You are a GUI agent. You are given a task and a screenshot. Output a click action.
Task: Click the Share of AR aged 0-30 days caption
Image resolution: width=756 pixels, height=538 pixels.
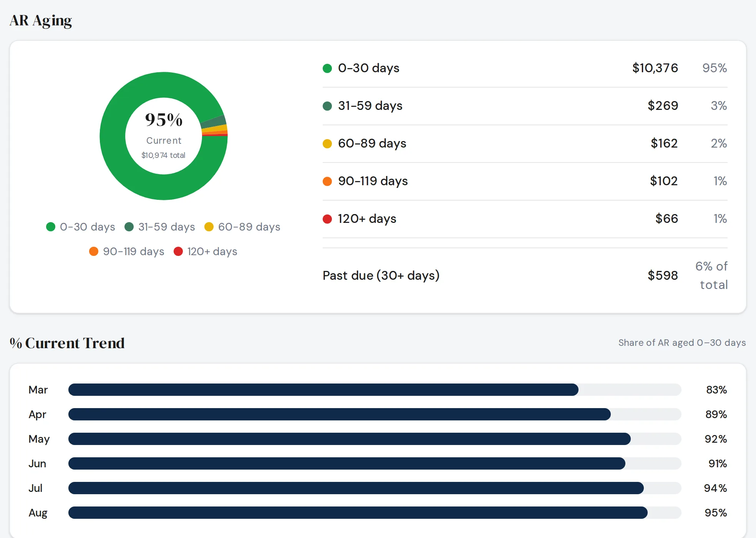tap(682, 343)
